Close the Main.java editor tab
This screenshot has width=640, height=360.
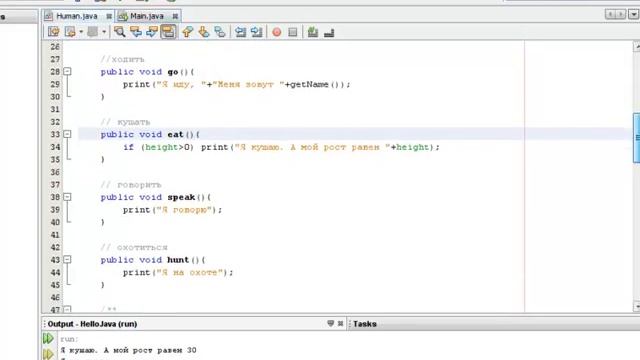tap(175, 16)
